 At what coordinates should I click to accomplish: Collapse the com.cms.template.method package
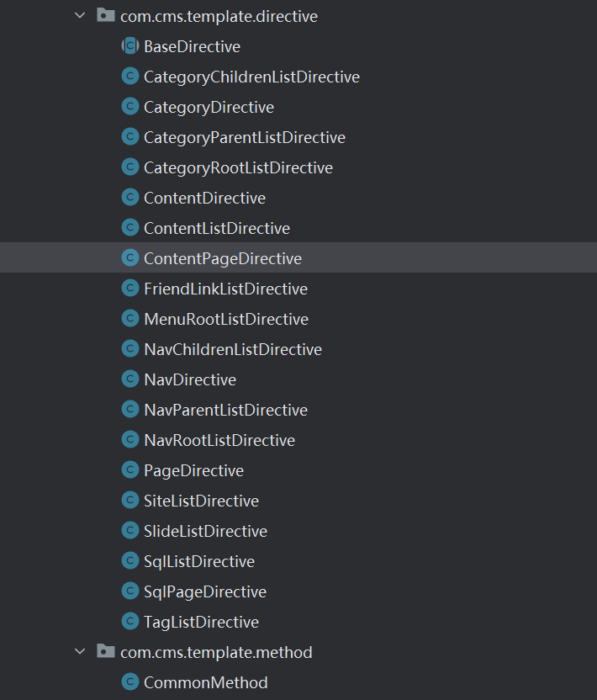pos(80,651)
